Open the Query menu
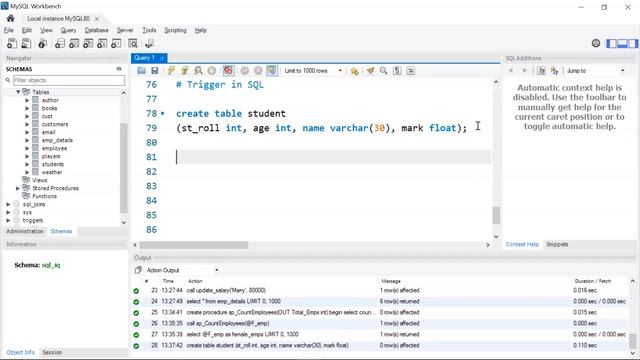 pyautogui.click(x=68, y=30)
